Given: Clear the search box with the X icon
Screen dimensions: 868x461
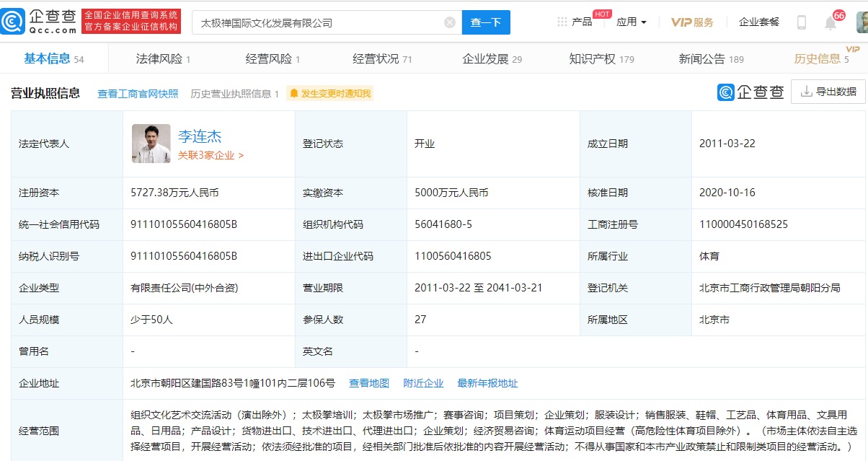Looking at the screenshot, I should [x=450, y=22].
